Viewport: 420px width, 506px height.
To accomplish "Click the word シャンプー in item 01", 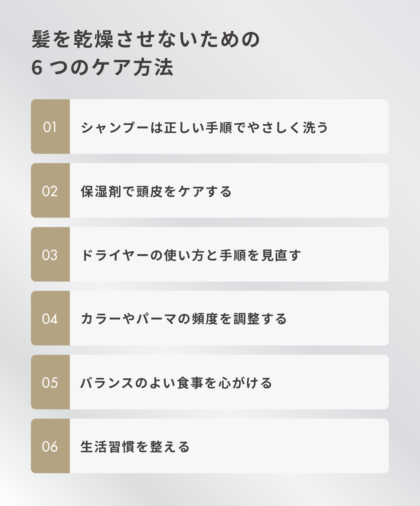I will point(115,127).
